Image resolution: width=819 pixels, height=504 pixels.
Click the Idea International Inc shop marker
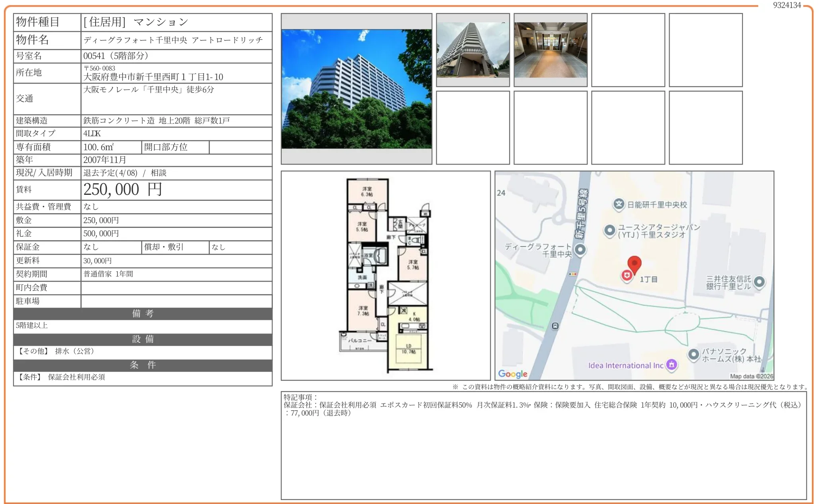point(672,365)
